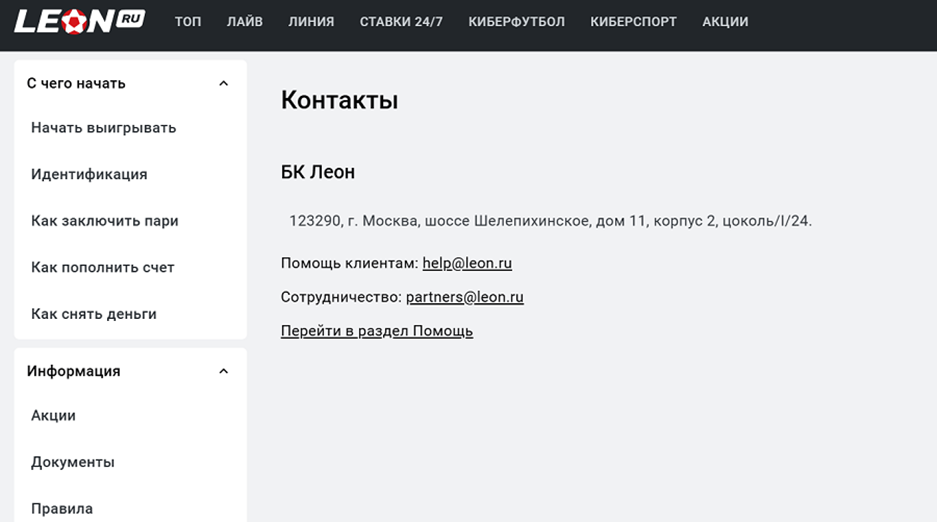Click the LEON RU logo
Viewport: 937px width, 522px height.
point(79,21)
